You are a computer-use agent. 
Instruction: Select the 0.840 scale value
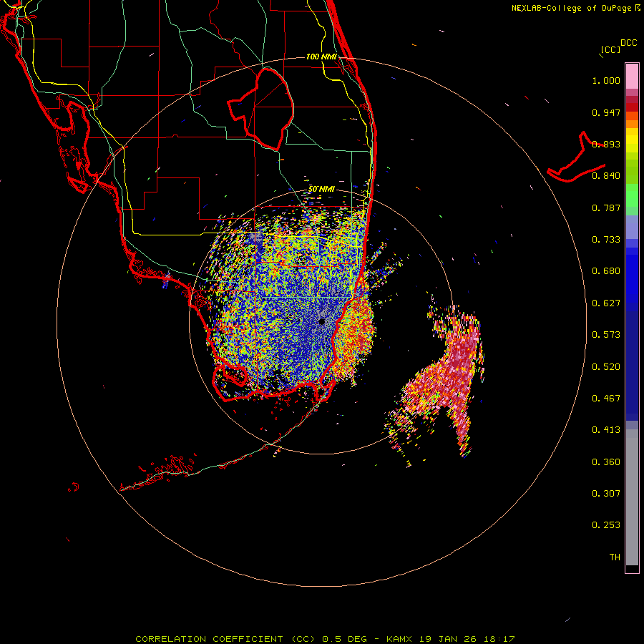(x=606, y=176)
